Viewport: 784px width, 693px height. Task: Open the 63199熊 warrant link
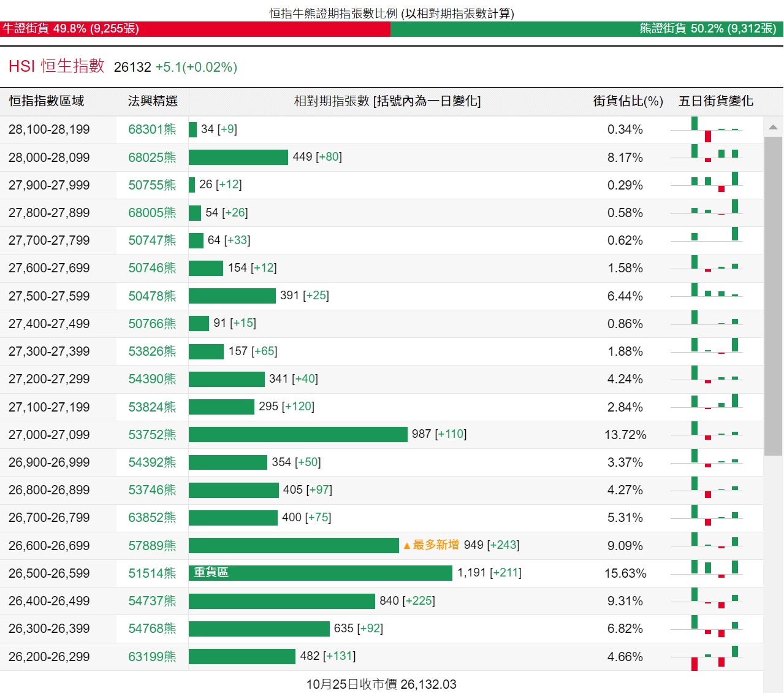point(152,657)
